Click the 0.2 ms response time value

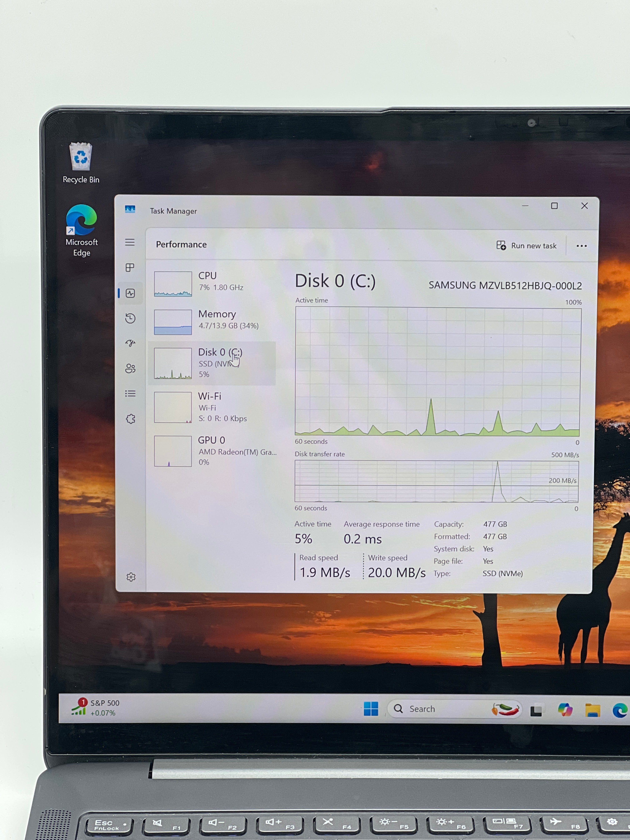[363, 539]
